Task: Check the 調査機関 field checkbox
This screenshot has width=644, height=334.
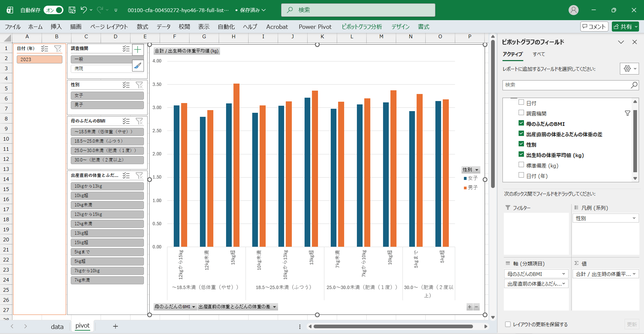Action: click(x=521, y=113)
